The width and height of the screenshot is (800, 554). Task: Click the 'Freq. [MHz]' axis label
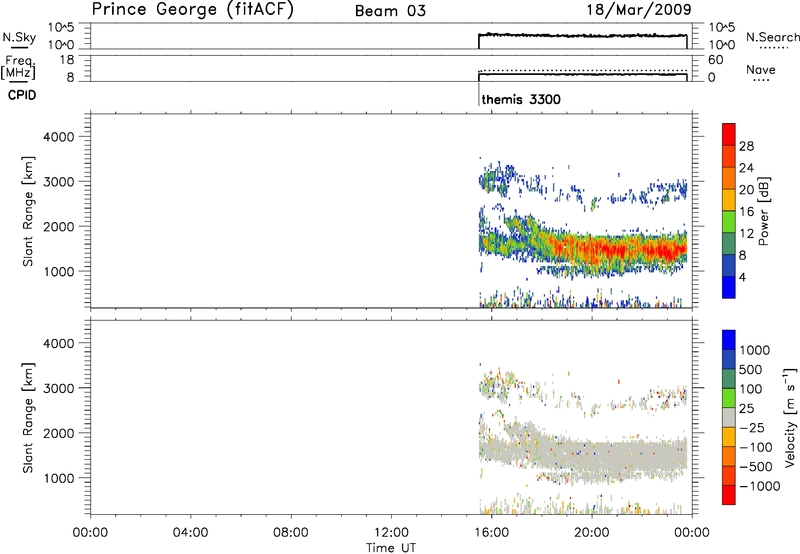[x=19, y=68]
